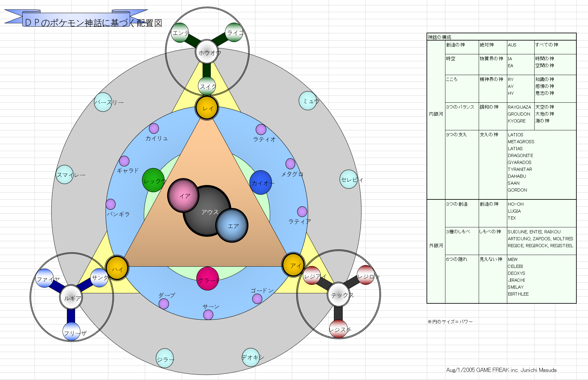Click the 3つのバランス table cell
The image size is (588, 380).
pyautogui.click(x=462, y=116)
